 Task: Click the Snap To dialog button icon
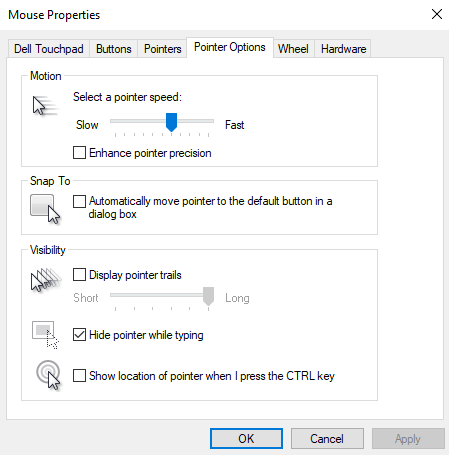[45, 209]
